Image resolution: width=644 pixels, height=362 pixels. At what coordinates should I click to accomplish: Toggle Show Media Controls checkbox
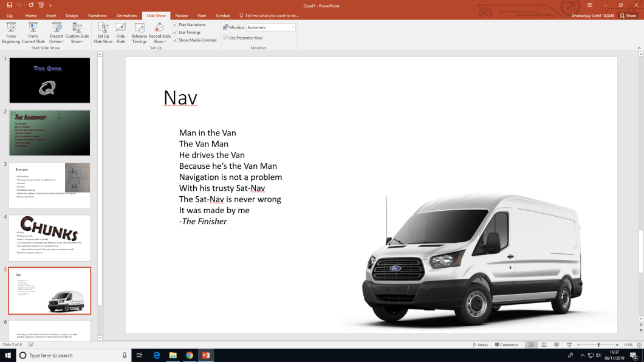(x=175, y=40)
